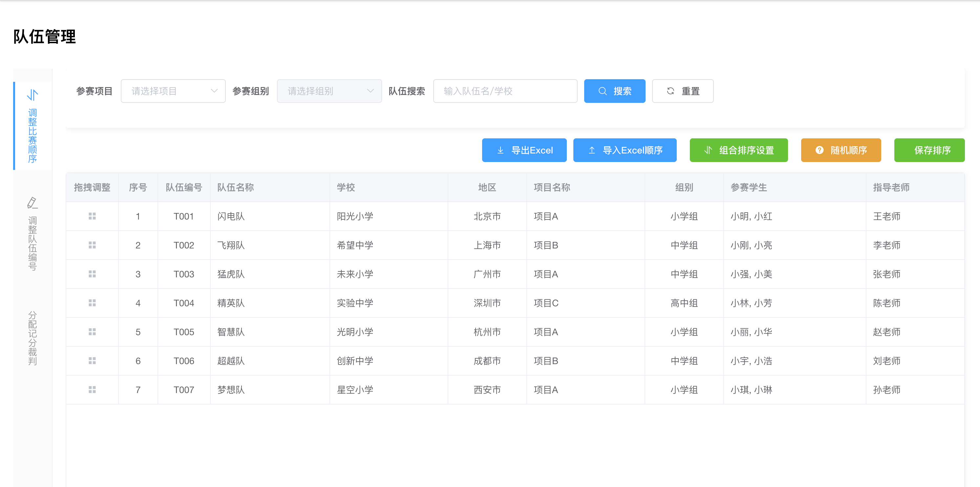Click the refresh icon in the 重置 button
980x487 pixels.
click(x=671, y=91)
